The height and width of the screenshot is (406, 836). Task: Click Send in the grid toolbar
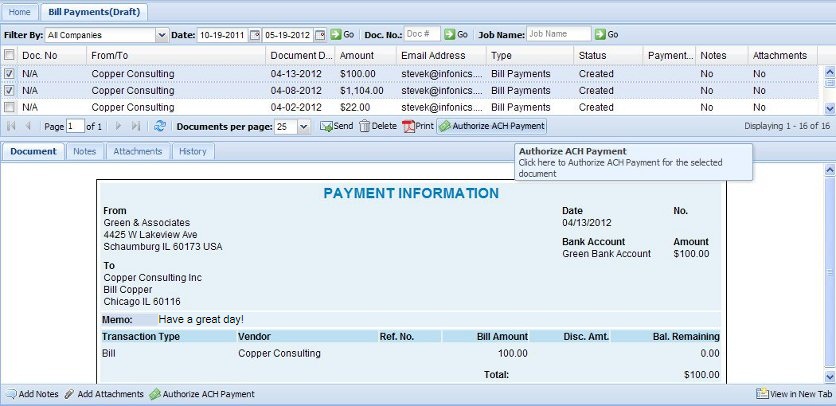336,127
